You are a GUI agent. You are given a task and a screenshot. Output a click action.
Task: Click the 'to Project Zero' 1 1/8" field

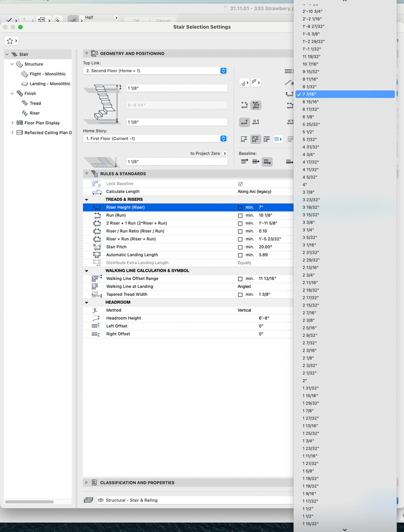pos(177,162)
